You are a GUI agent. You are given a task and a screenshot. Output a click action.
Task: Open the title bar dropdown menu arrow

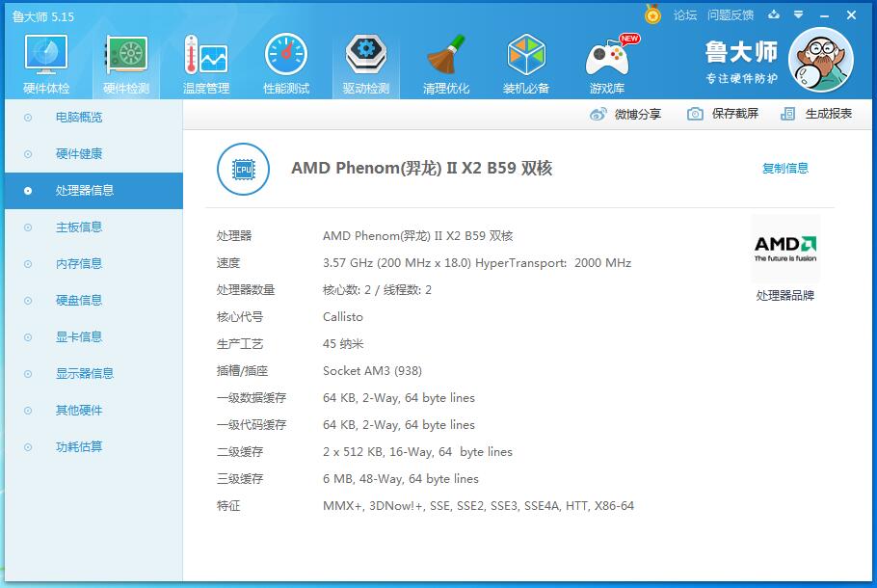pos(799,14)
